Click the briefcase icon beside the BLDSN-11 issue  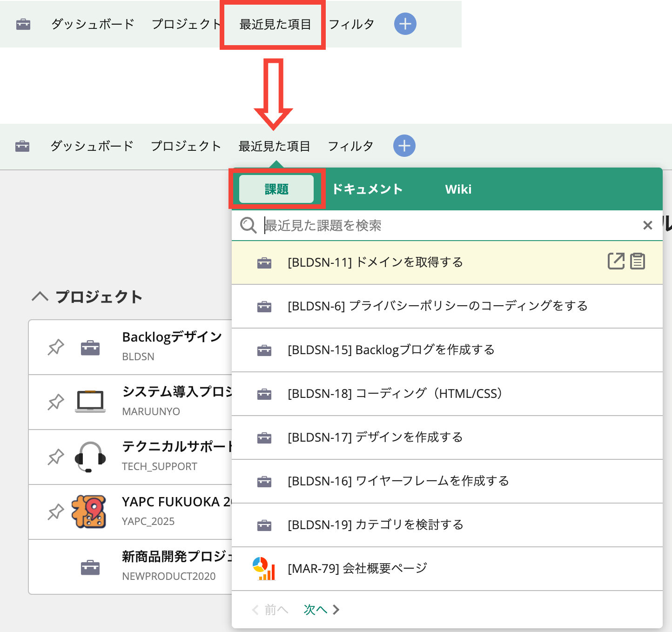coord(264,262)
